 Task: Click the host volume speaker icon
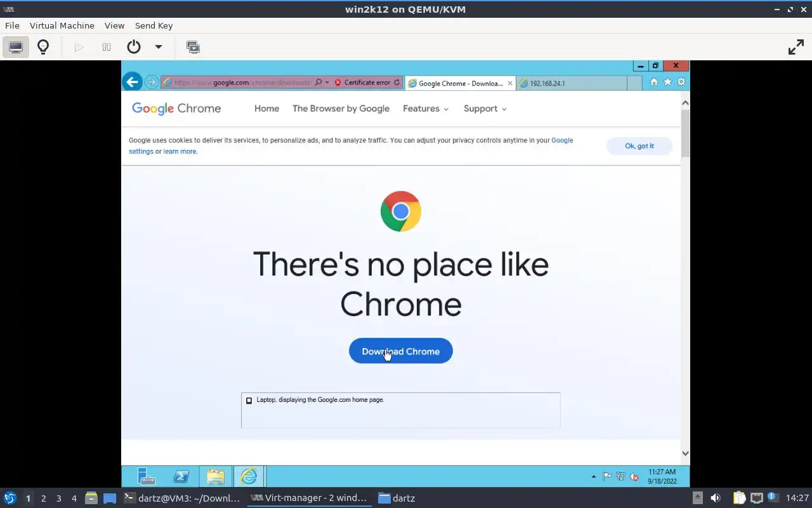point(715,498)
